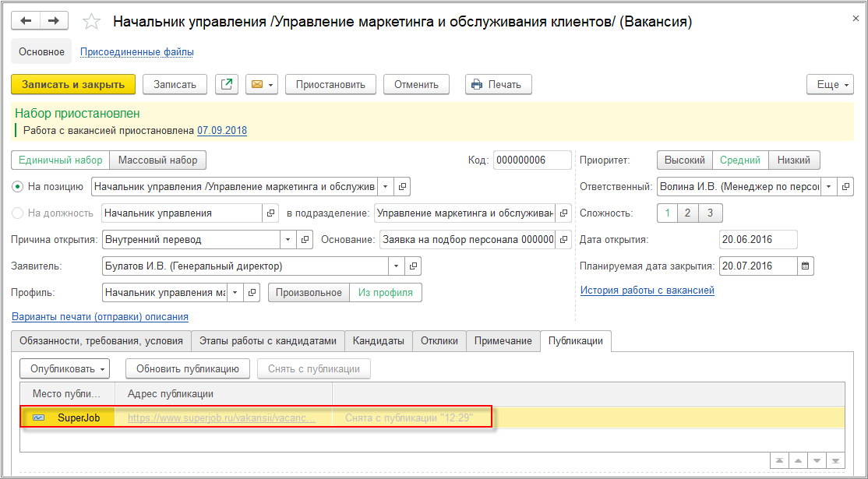Viewport: 868px width, 479px height.
Task: Switch to the 'Кандидаты' tab
Action: [378, 340]
